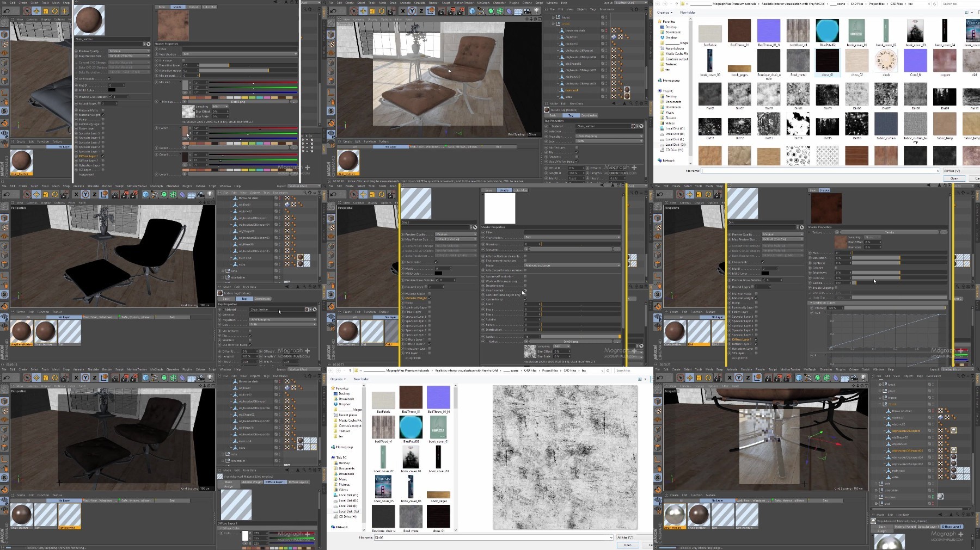Toggle Use UVW for Bump checkbox

[x=577, y=162]
